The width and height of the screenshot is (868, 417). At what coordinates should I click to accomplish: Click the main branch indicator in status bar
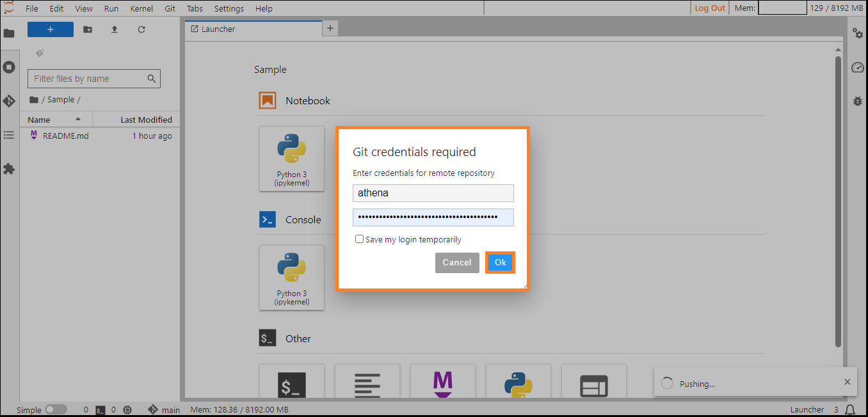pyautogui.click(x=164, y=410)
